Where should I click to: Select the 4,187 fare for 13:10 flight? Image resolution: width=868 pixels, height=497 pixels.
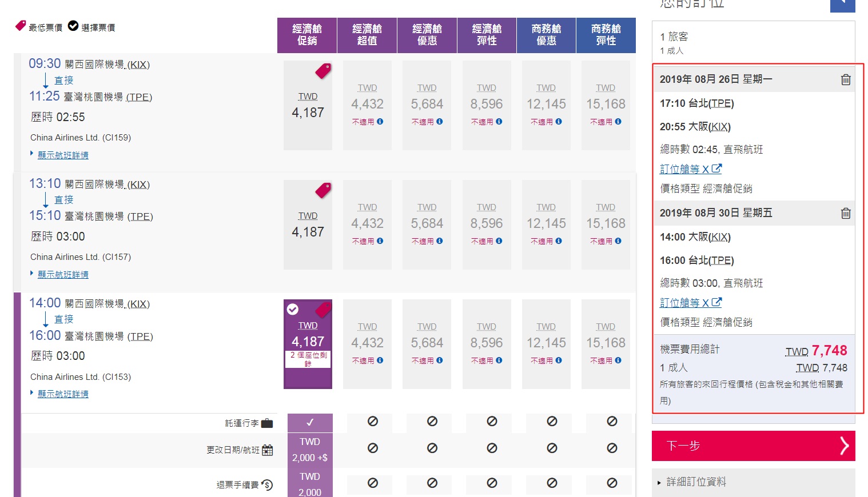point(308,225)
